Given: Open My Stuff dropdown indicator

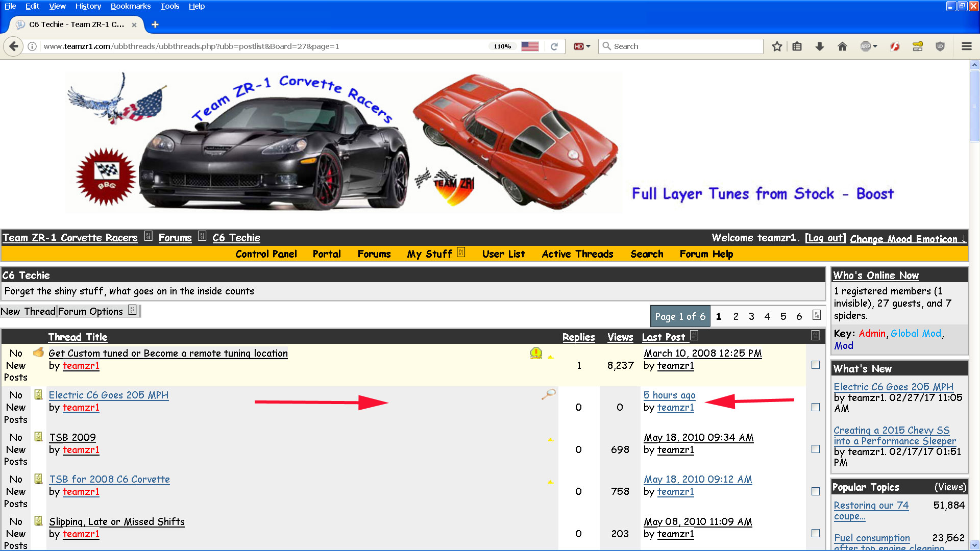Looking at the screenshot, I should [x=461, y=252].
